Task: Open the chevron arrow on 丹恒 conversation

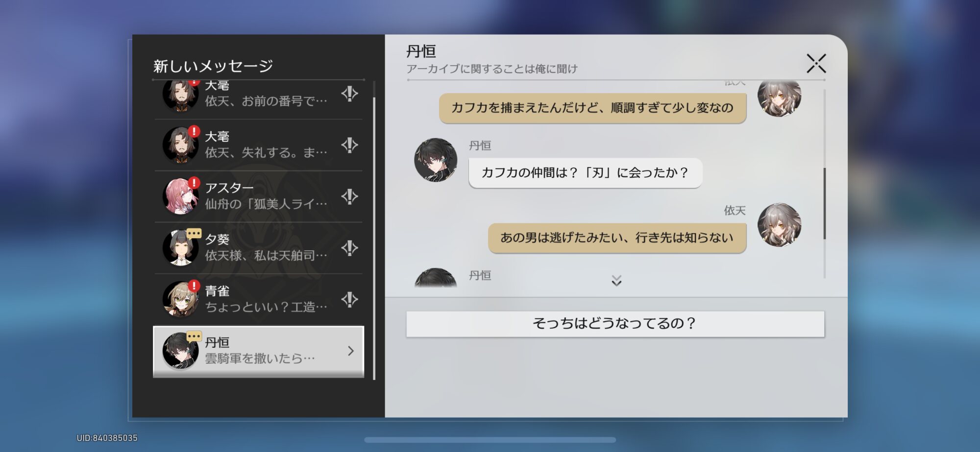Action: point(350,351)
